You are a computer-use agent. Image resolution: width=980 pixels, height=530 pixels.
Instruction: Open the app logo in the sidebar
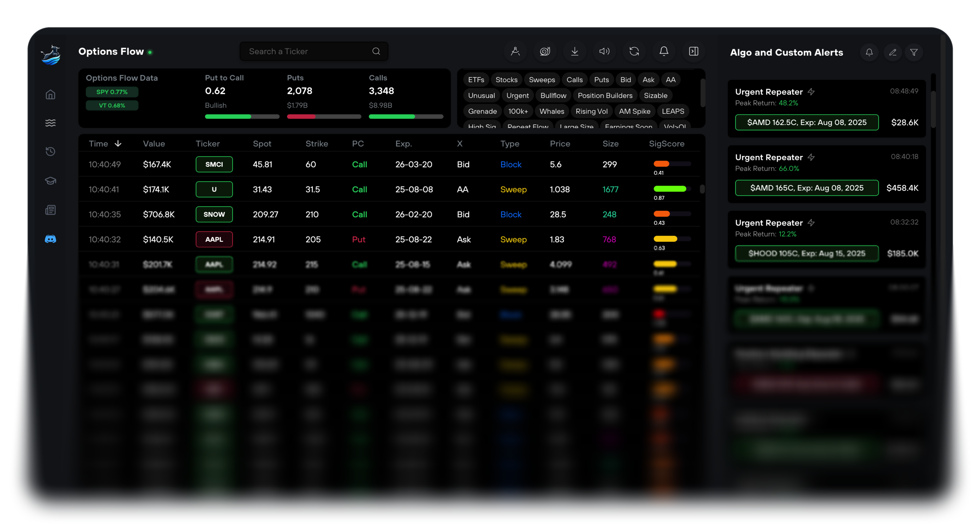[51, 55]
